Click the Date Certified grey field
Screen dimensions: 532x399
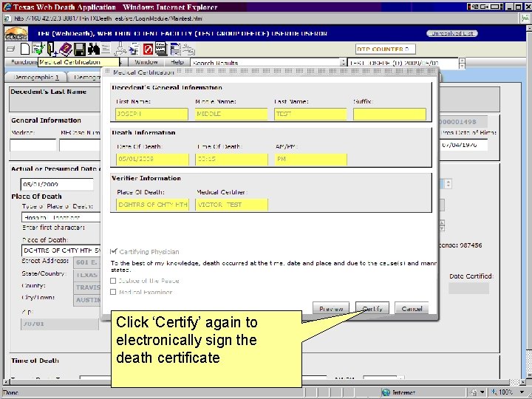pyautogui.click(x=468, y=288)
